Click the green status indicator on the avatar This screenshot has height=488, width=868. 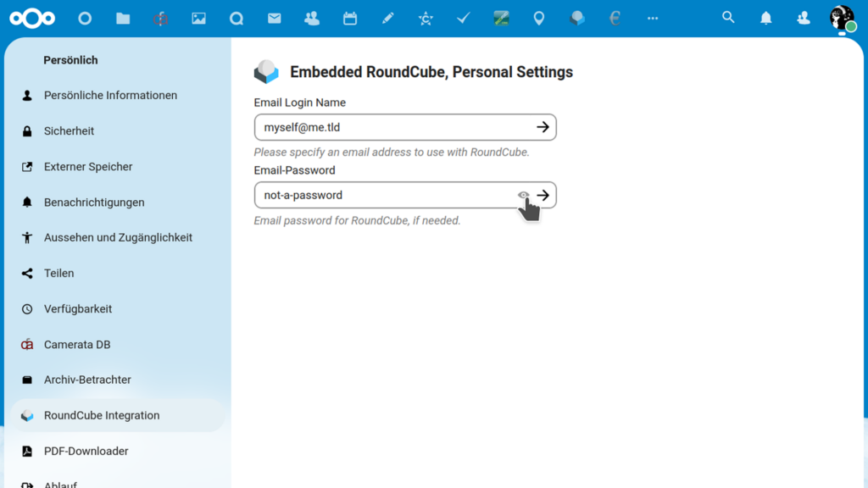coord(853,26)
